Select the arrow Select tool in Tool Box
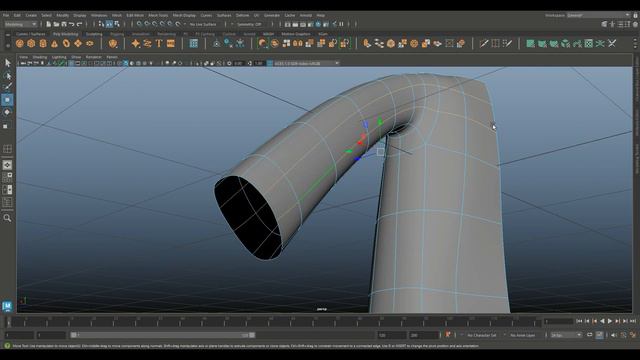 coord(7,63)
